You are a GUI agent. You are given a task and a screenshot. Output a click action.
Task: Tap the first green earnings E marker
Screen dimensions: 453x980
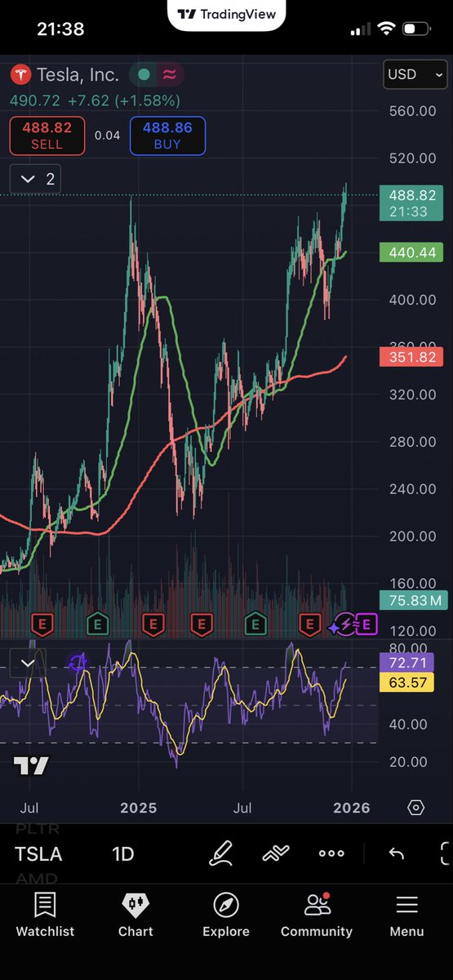[98, 625]
